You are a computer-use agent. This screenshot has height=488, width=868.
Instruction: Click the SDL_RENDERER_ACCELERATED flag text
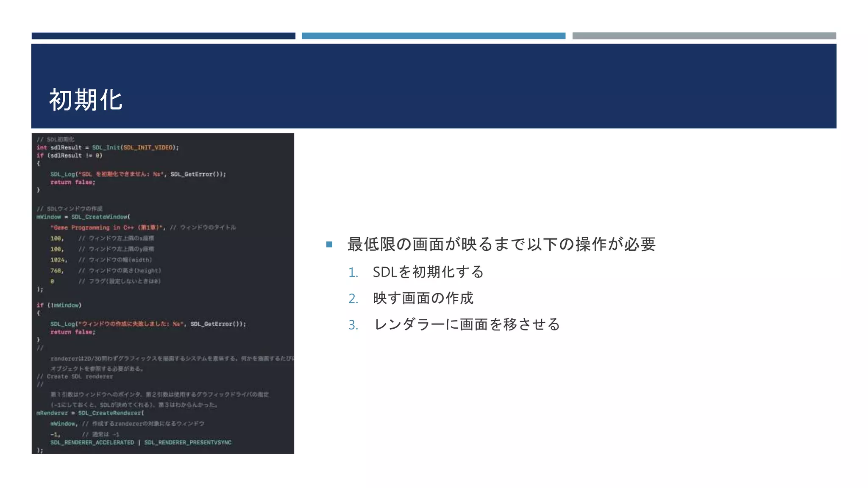point(92,442)
